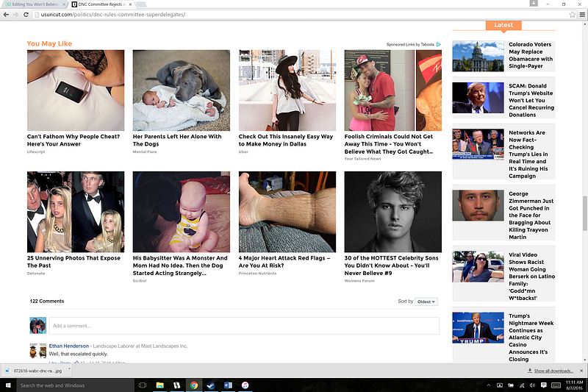This screenshot has width=588, height=392.
Task: Open SCAM: Donald Trump's Website story
Action: click(531, 100)
